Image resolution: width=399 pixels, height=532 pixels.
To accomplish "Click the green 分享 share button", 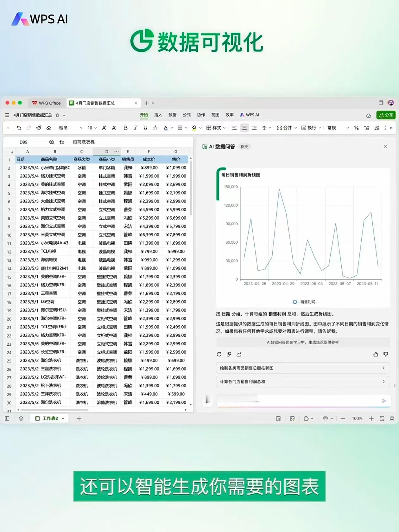I will tap(386, 115).
